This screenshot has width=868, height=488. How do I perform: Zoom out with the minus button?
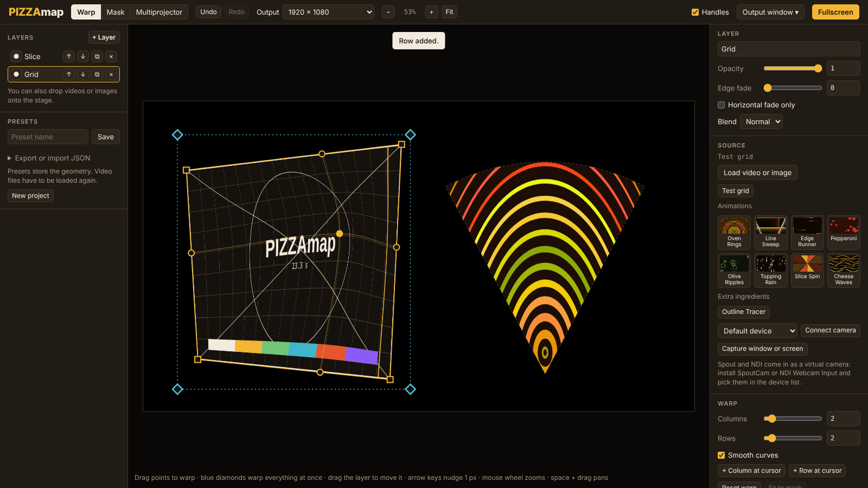[388, 12]
